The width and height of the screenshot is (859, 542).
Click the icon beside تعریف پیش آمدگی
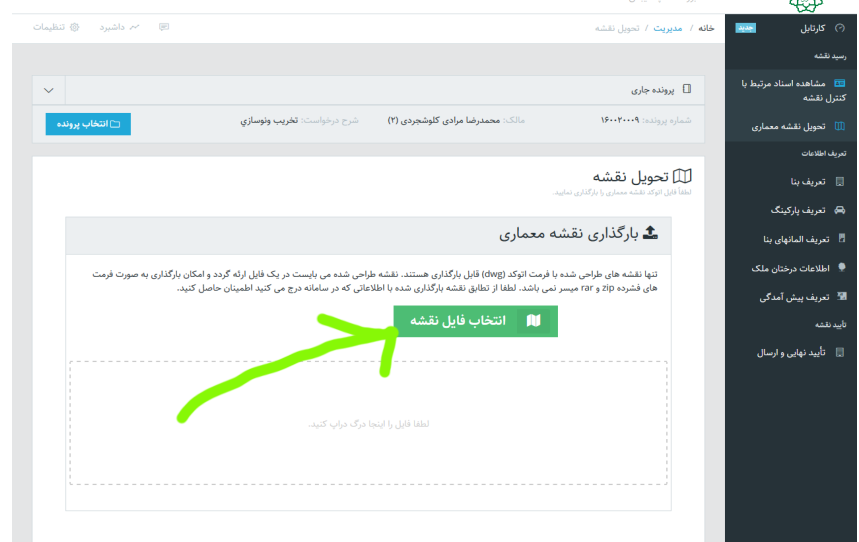(840, 297)
